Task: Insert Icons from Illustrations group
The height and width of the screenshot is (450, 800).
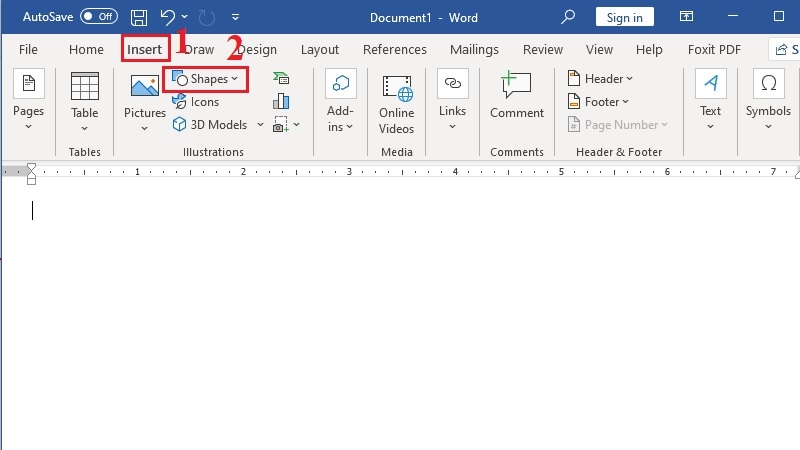Action: click(x=196, y=102)
